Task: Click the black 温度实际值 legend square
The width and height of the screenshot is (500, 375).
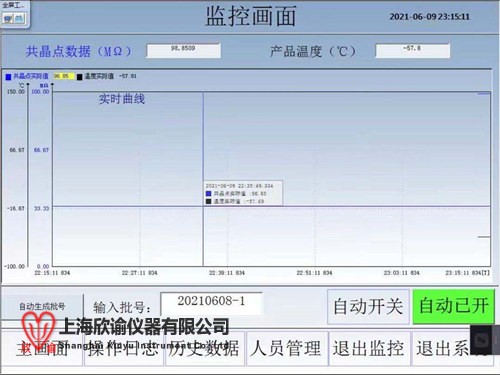Action: pos(79,77)
